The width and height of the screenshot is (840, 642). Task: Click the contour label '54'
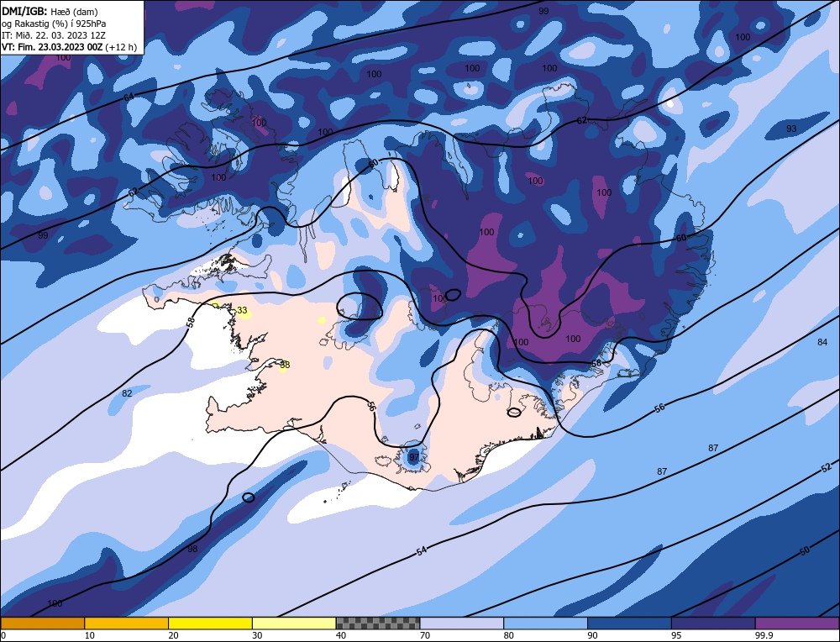(422, 550)
